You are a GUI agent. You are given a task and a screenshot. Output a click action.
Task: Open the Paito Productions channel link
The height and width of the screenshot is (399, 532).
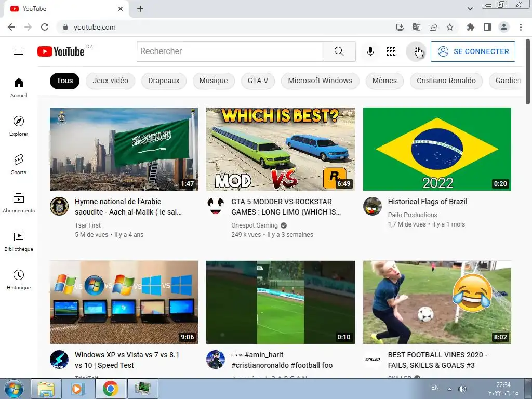413,215
